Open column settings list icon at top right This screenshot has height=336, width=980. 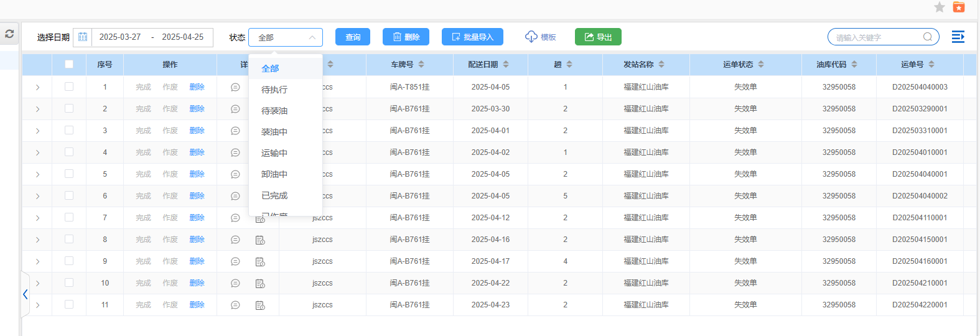(958, 37)
